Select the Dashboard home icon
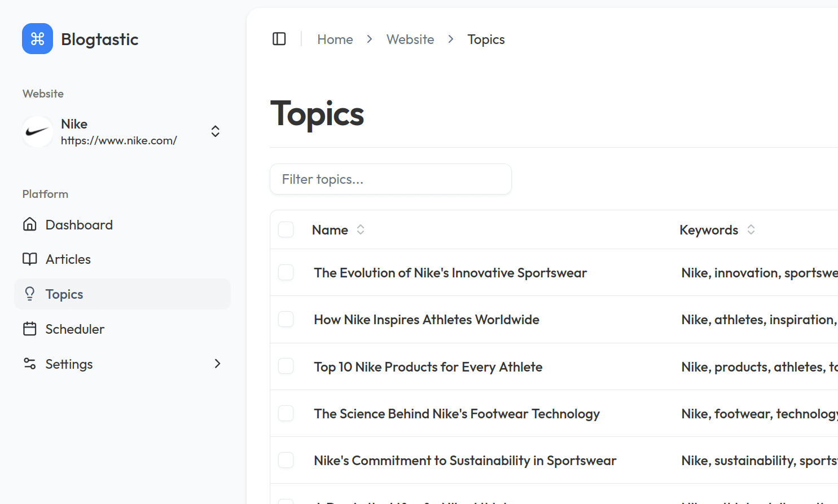Image resolution: width=838 pixels, height=504 pixels. click(30, 224)
